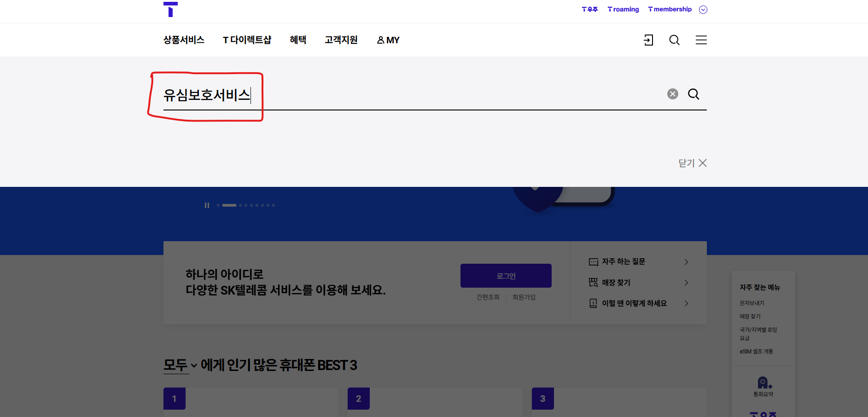Viewport: 868px width, 417px height.
Task: Pause the banner carousel
Action: pos(207,205)
